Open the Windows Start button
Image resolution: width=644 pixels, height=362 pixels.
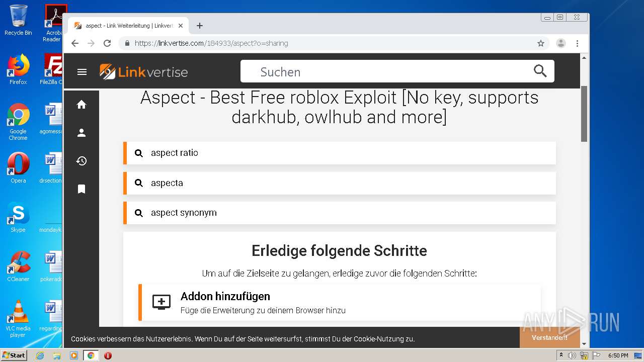pyautogui.click(x=14, y=355)
